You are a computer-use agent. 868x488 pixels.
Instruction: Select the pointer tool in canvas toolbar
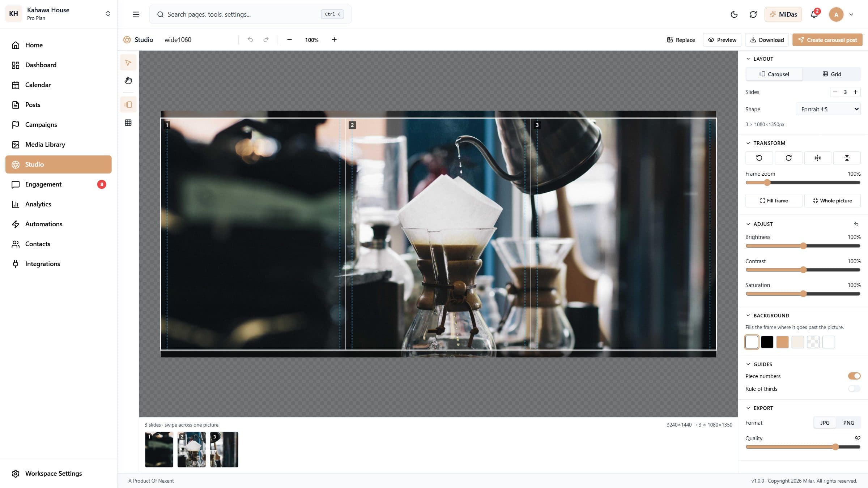(128, 63)
